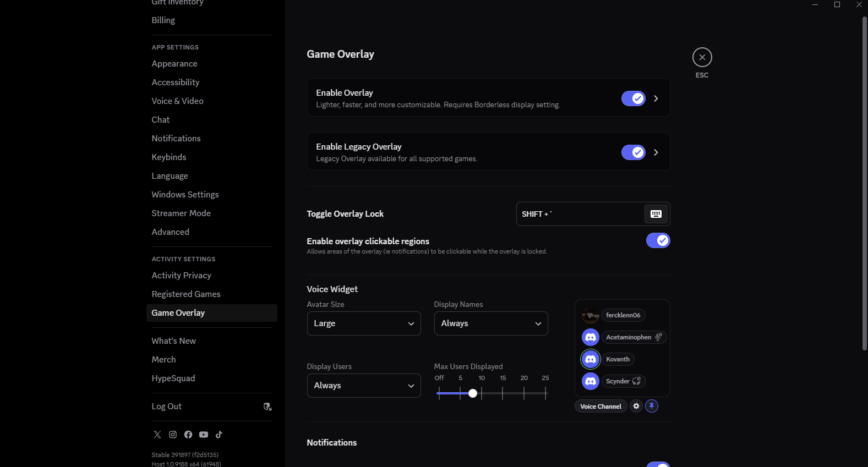Toggle Enable overlay clickable regions switch
Viewport: 868px width, 467px height.
pos(658,240)
